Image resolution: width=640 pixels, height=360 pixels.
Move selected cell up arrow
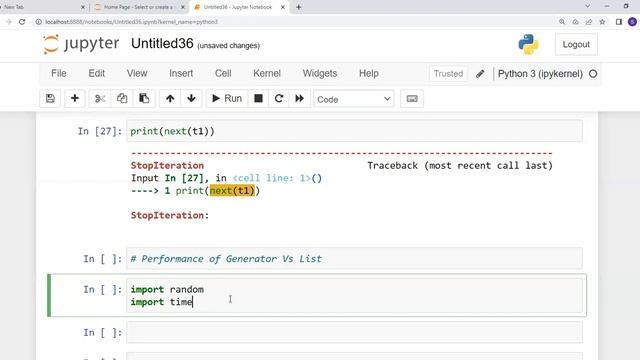(170, 99)
